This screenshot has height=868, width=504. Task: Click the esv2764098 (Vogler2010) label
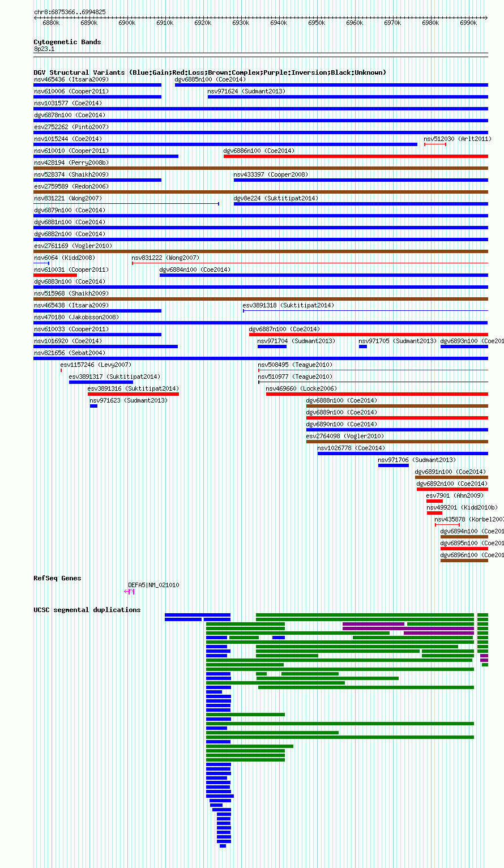(x=345, y=436)
